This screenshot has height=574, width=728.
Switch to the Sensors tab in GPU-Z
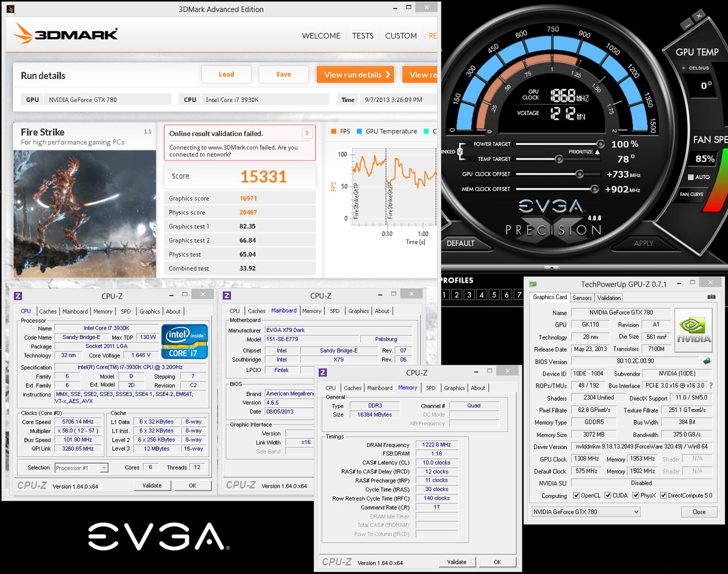point(582,298)
